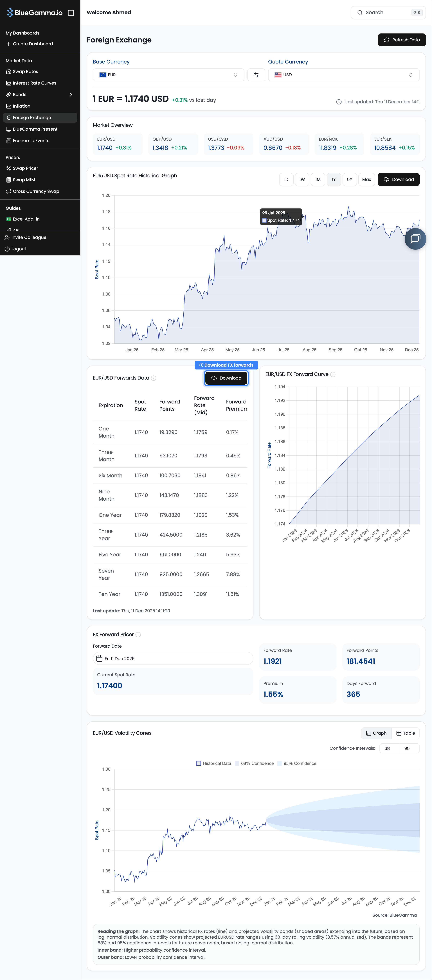Image resolution: width=432 pixels, height=980 pixels.
Task: Download the EUR/USD forwards data
Action: pos(226,378)
